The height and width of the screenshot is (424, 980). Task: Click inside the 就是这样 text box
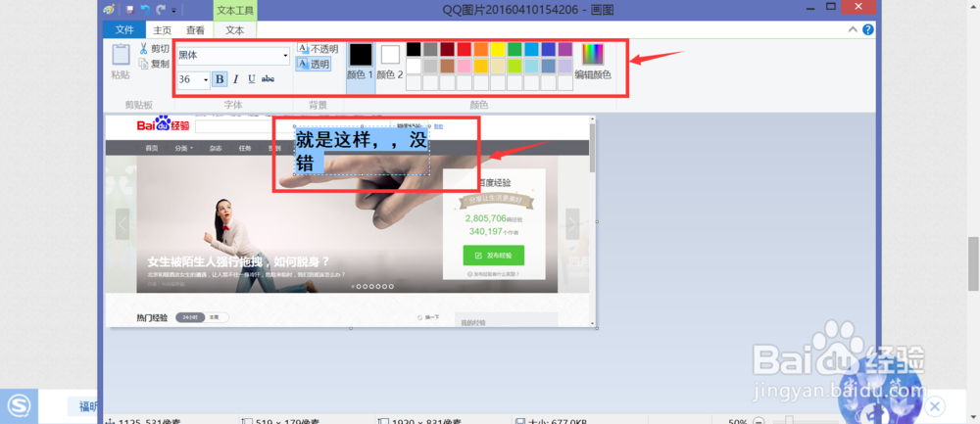pyautogui.click(x=362, y=152)
